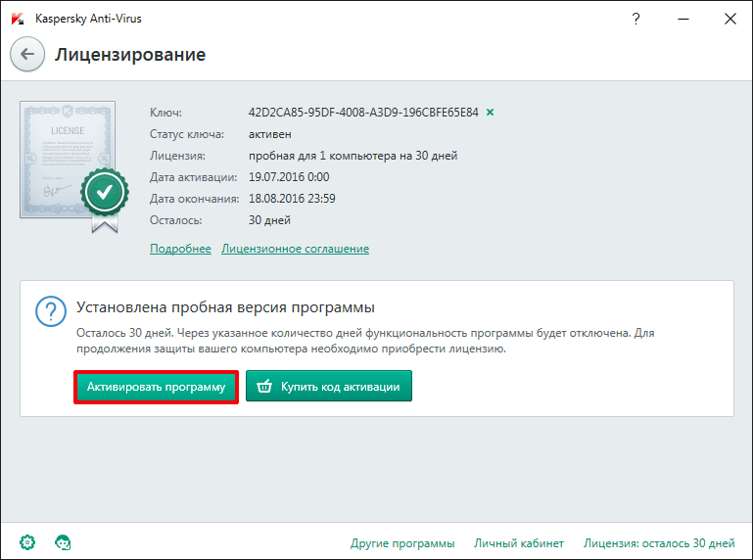Open the Лицензионное соглашение link
This screenshot has height=560, width=753.
[x=296, y=249]
